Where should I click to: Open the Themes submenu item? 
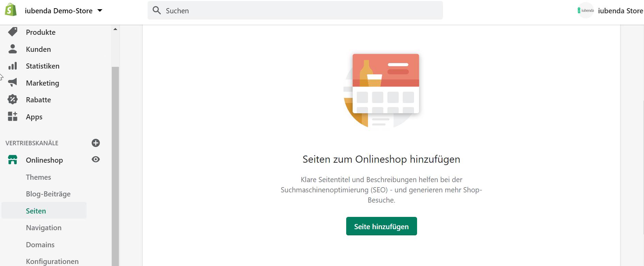[x=39, y=177]
